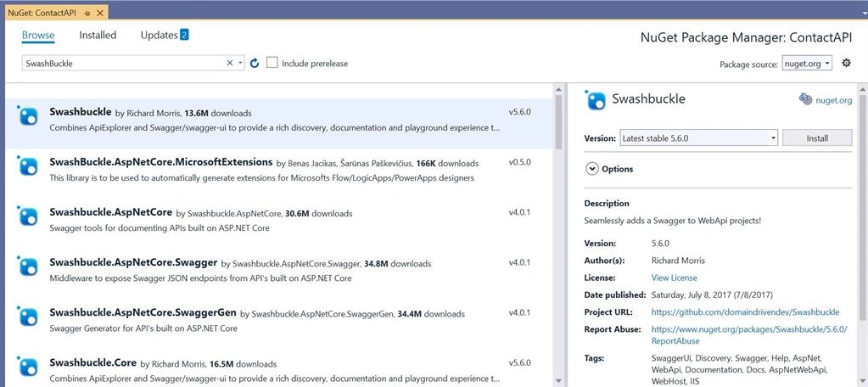Viewport: 868px width, 387px height.
Task: Click the nuget.org globe icon
Action: (x=805, y=99)
